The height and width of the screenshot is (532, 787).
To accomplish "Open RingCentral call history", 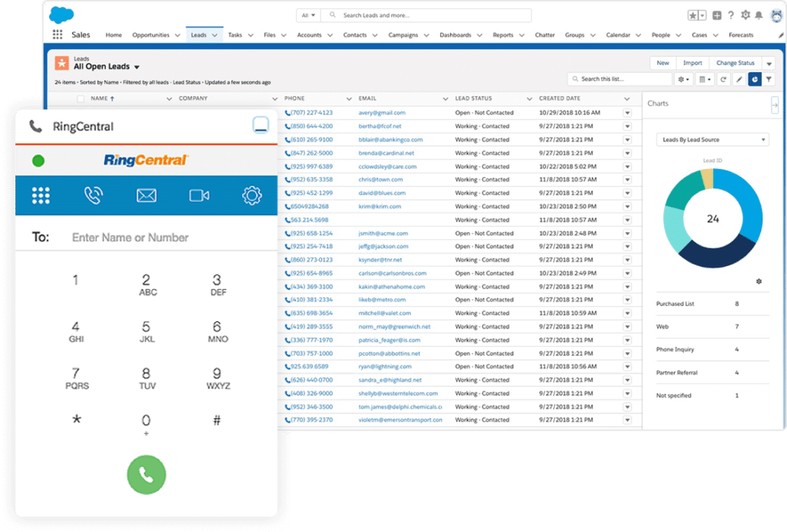I will tap(94, 195).
